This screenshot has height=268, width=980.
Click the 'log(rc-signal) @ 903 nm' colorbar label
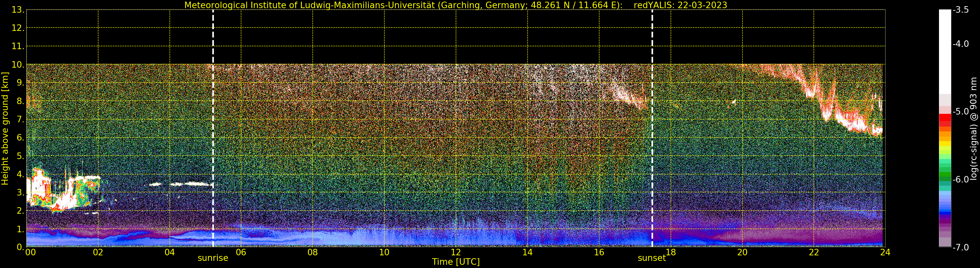973,128
